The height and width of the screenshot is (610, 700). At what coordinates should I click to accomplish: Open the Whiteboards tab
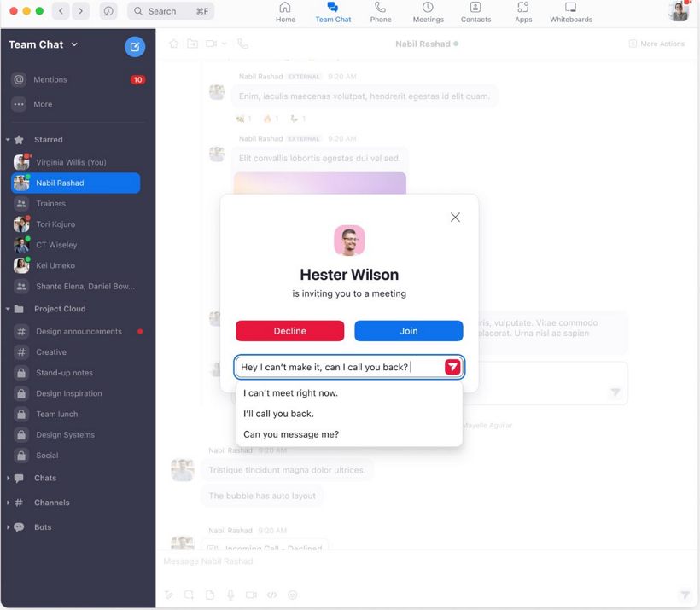click(x=571, y=13)
